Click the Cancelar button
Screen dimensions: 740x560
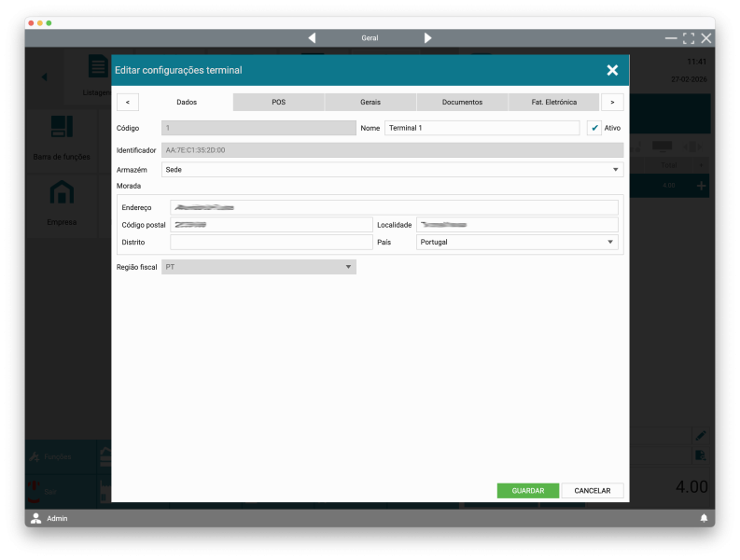click(x=592, y=491)
